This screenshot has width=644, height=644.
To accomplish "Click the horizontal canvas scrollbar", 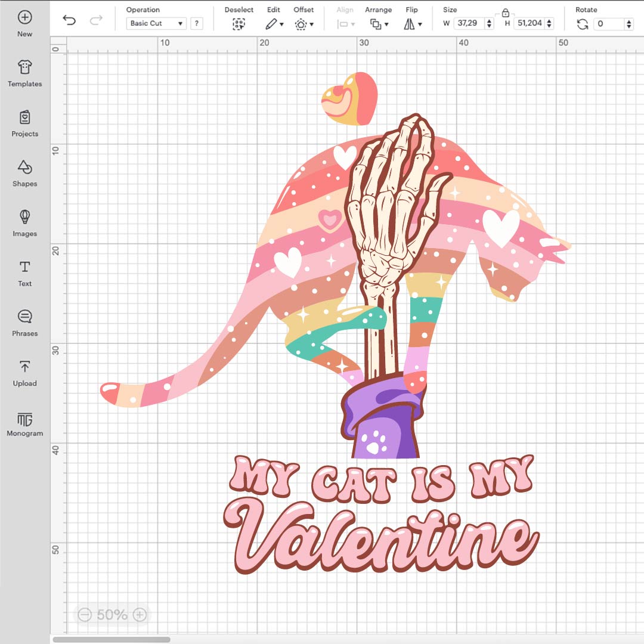I will (112, 639).
